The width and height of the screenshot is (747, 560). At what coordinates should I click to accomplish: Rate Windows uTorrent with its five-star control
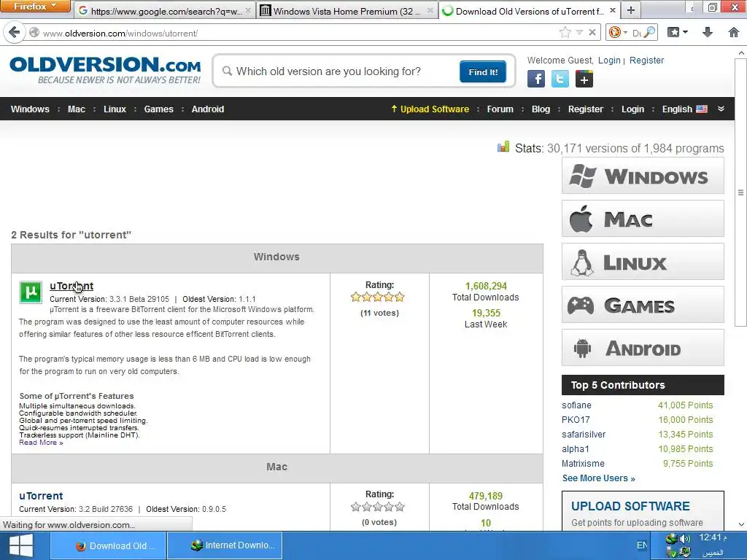coord(377,297)
